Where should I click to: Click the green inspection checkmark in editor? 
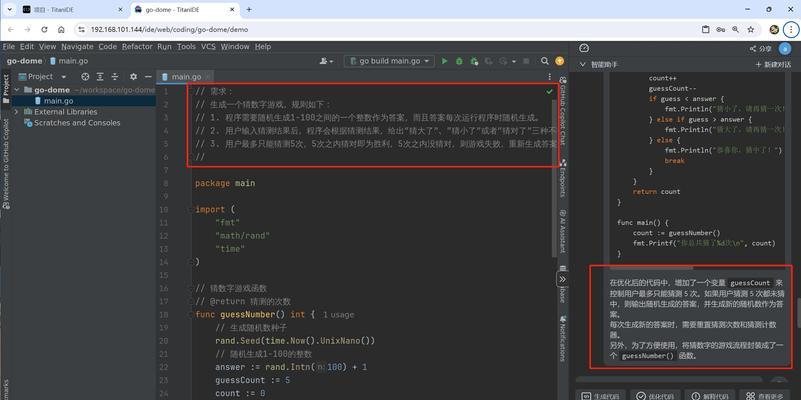click(x=549, y=91)
